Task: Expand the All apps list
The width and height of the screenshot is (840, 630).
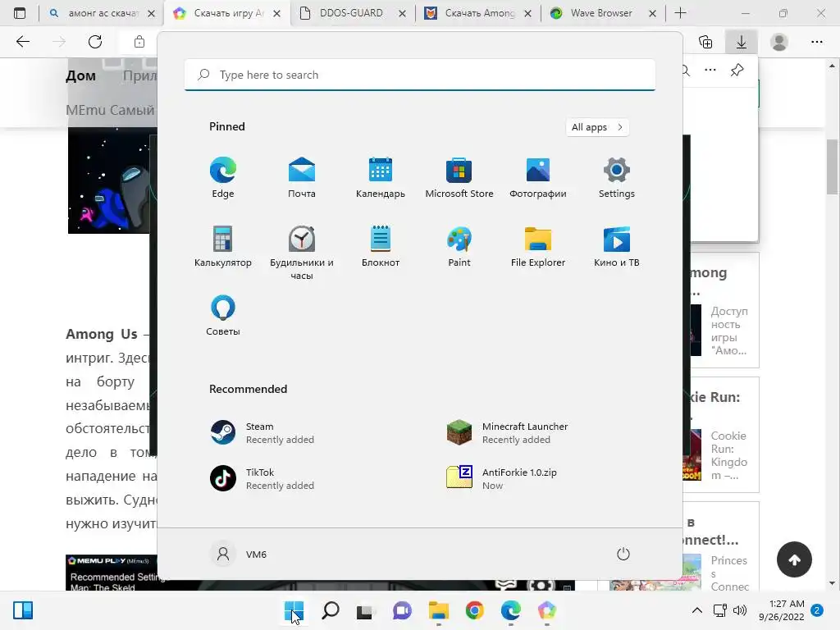Action: point(597,127)
